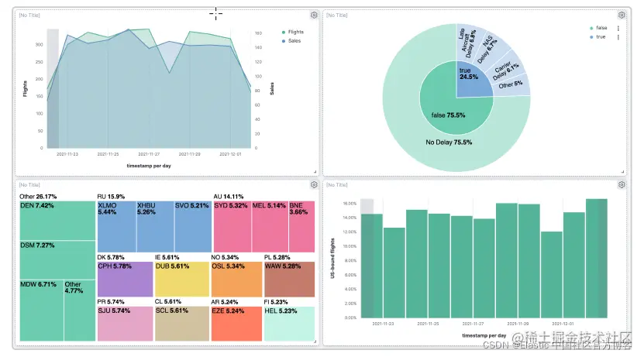
Task: Click the HEL 5.23% treemap tile
Action: tap(290, 324)
